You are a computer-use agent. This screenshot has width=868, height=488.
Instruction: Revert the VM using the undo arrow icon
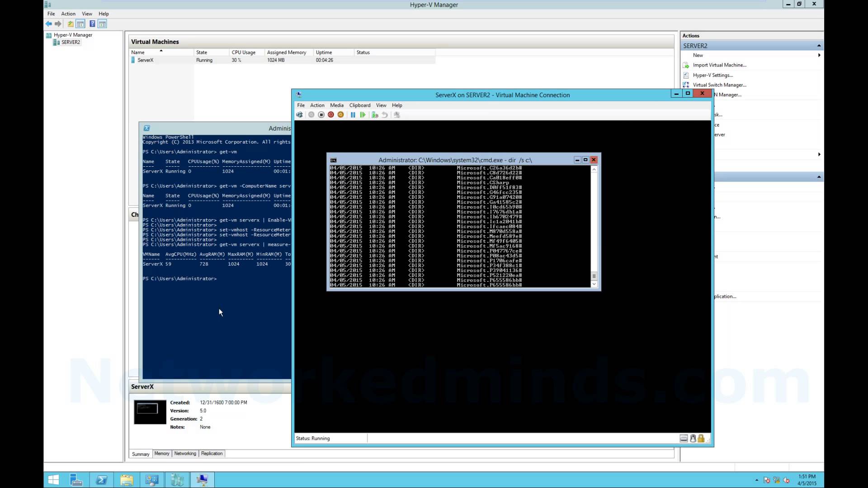pos(385,115)
